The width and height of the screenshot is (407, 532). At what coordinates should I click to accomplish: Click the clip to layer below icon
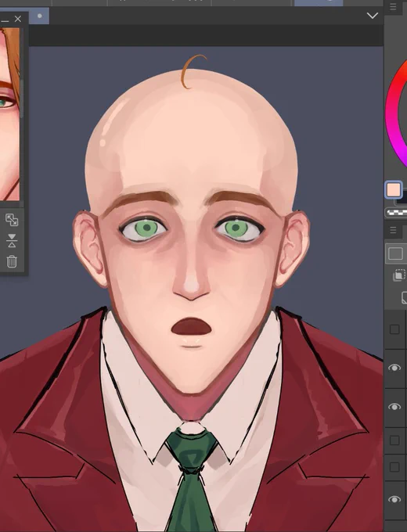click(x=399, y=275)
